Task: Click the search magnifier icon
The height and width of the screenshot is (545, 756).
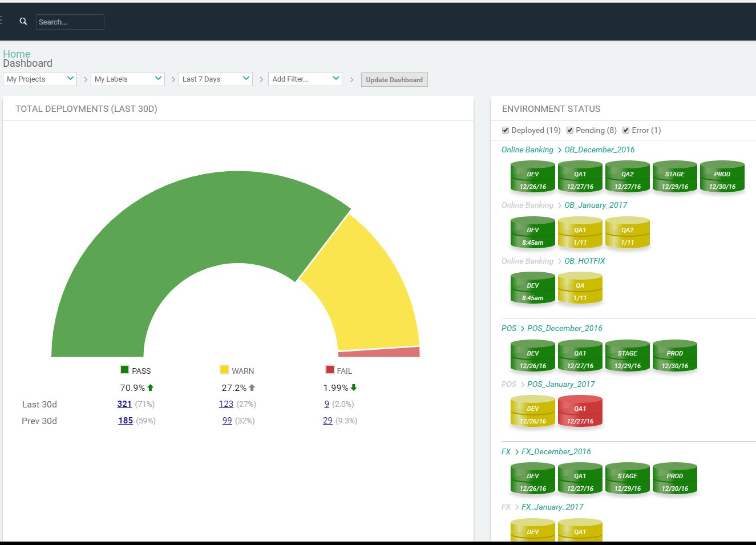Action: click(x=23, y=21)
